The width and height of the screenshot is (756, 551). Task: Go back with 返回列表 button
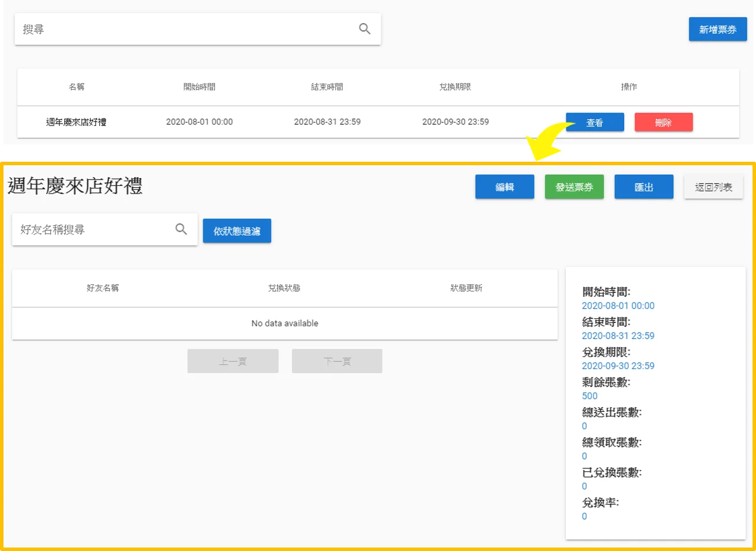[714, 187]
